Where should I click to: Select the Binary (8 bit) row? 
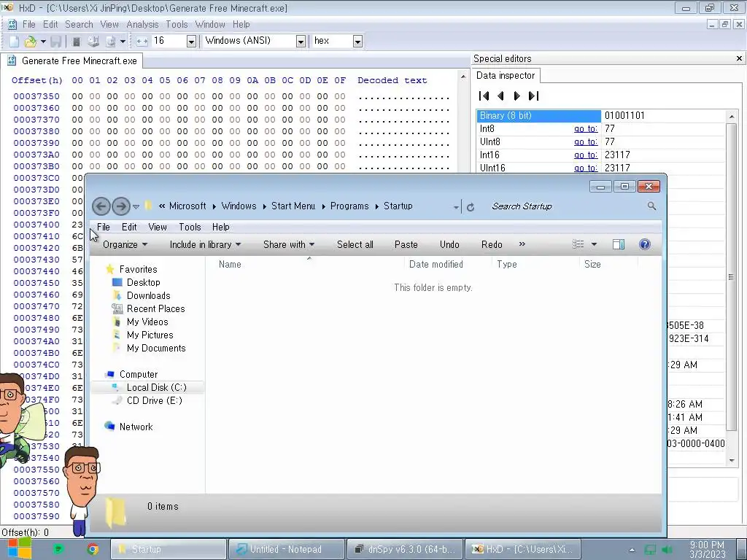[x=600, y=116]
